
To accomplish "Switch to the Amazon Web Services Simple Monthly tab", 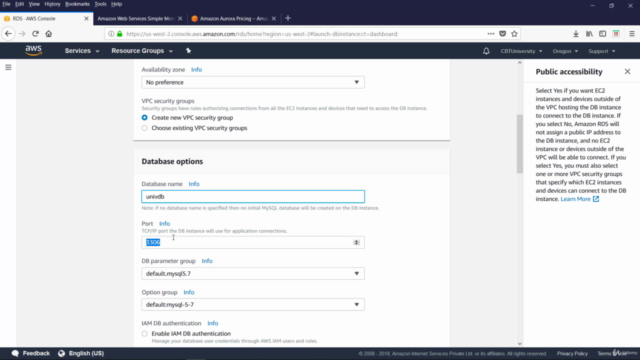I will 136,18.
